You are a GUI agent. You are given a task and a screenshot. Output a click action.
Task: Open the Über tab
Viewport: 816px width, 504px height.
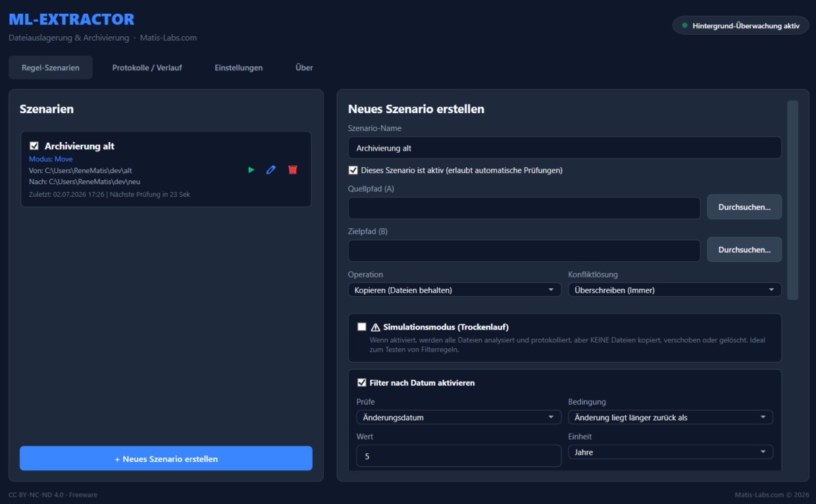(304, 68)
